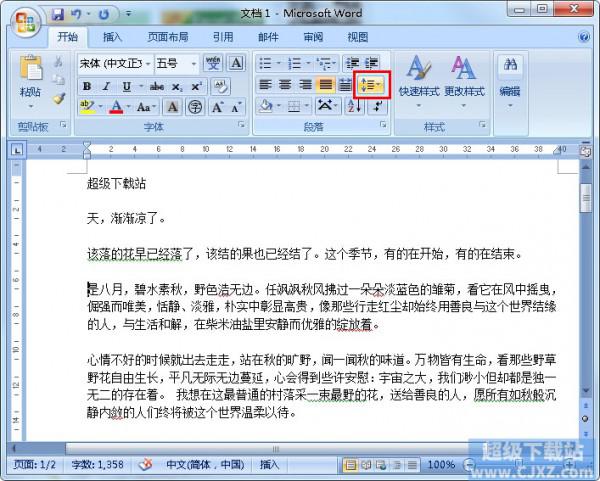Decrease paragraph indent
The image size is (600, 481).
point(352,63)
